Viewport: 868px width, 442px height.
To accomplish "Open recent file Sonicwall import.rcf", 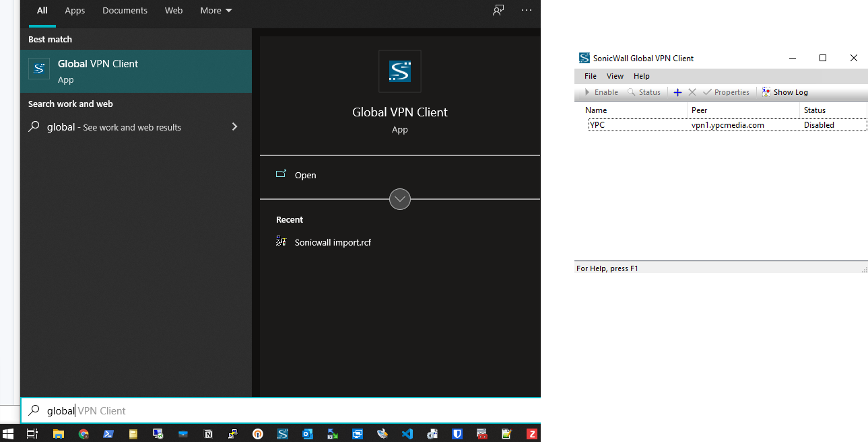I will 333,242.
